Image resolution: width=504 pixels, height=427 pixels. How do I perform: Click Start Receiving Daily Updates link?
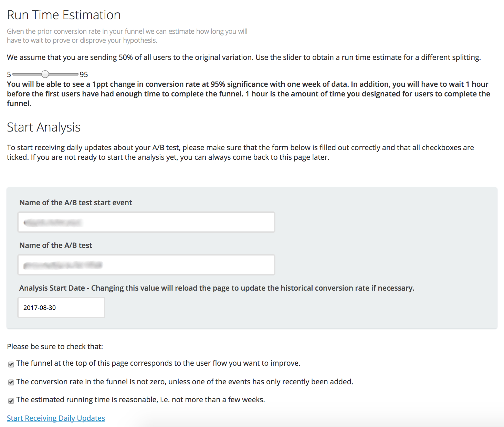pos(56,418)
